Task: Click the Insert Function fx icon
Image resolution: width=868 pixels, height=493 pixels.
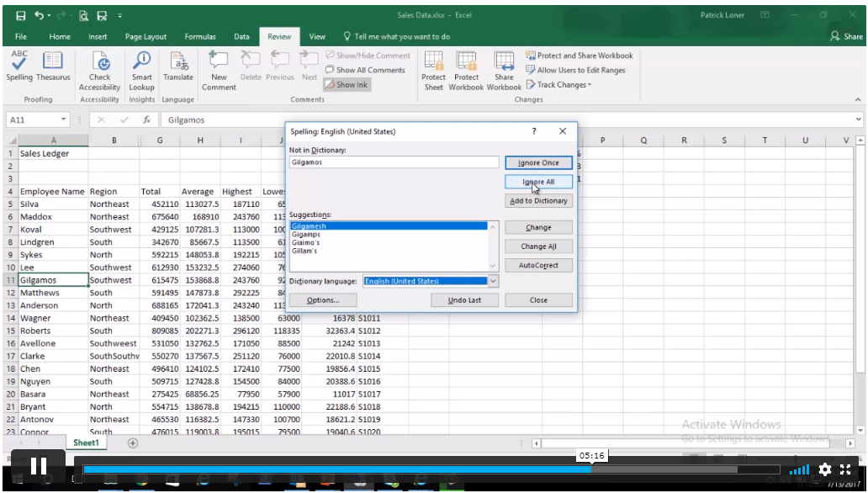Action: [x=146, y=119]
